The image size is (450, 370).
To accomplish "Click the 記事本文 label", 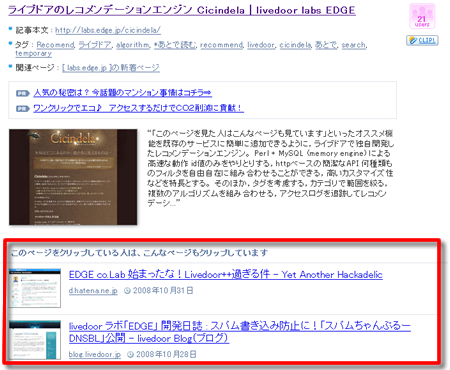I will point(33,30).
